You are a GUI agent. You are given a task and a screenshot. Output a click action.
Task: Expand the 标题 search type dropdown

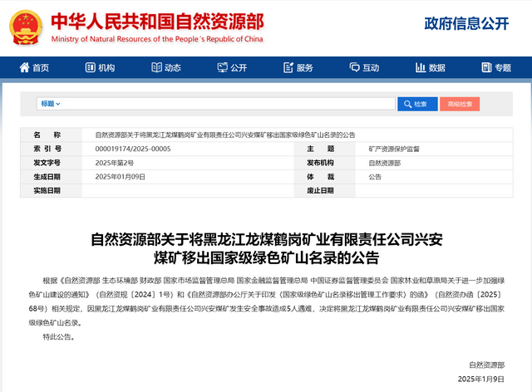coord(50,104)
